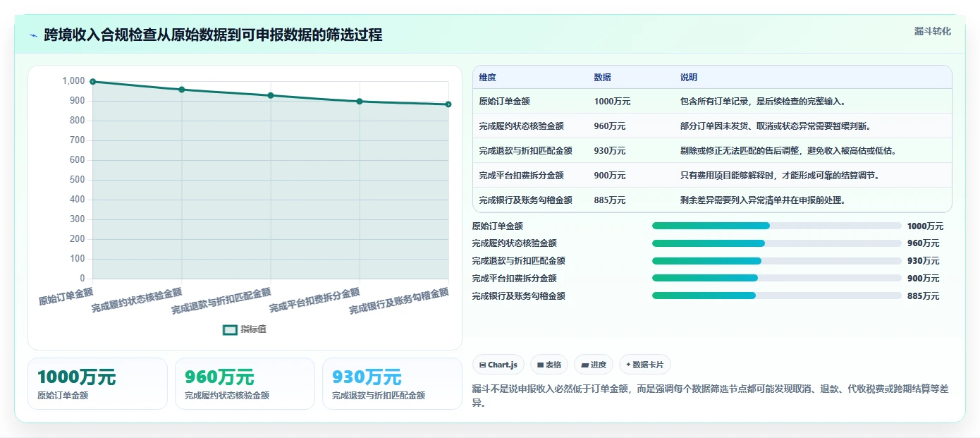Click the footnote paragraph starting 漏斗不是说
Screen dimensions: 980x438
click(x=711, y=396)
